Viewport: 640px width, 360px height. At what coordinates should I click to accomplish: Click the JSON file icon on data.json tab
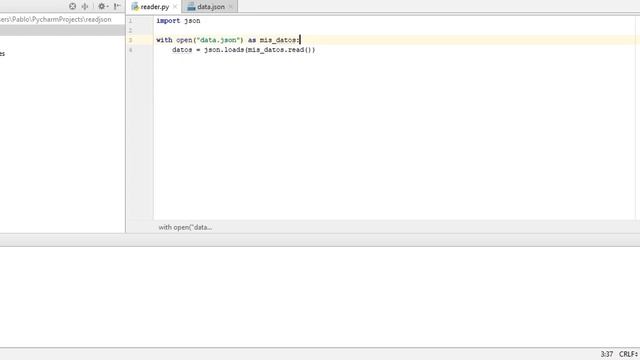[191, 7]
